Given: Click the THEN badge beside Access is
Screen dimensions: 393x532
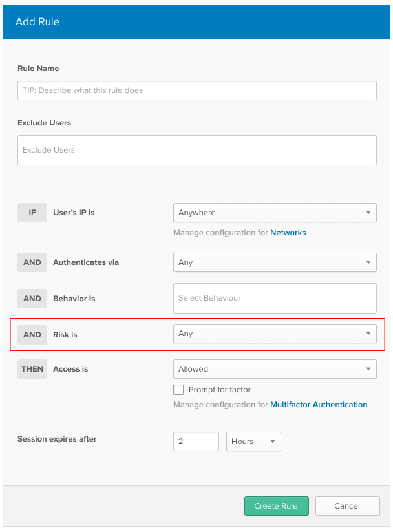Looking at the screenshot, I should click(32, 369).
